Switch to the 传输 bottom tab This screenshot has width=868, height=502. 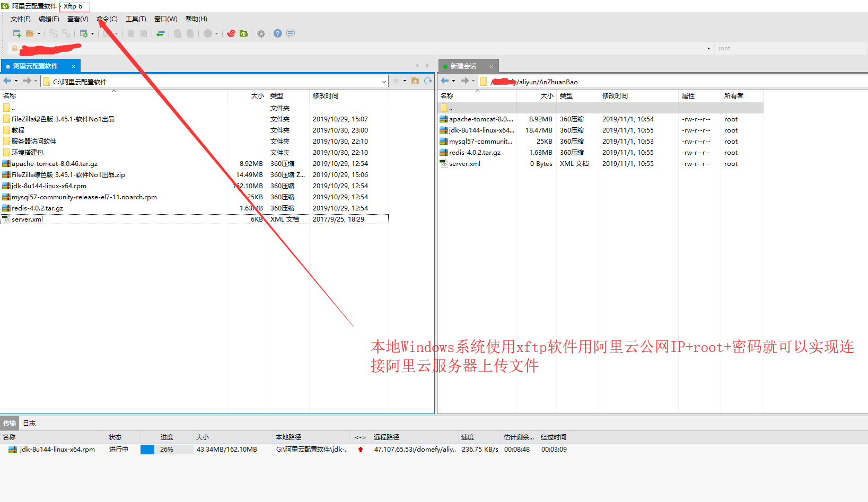point(10,423)
